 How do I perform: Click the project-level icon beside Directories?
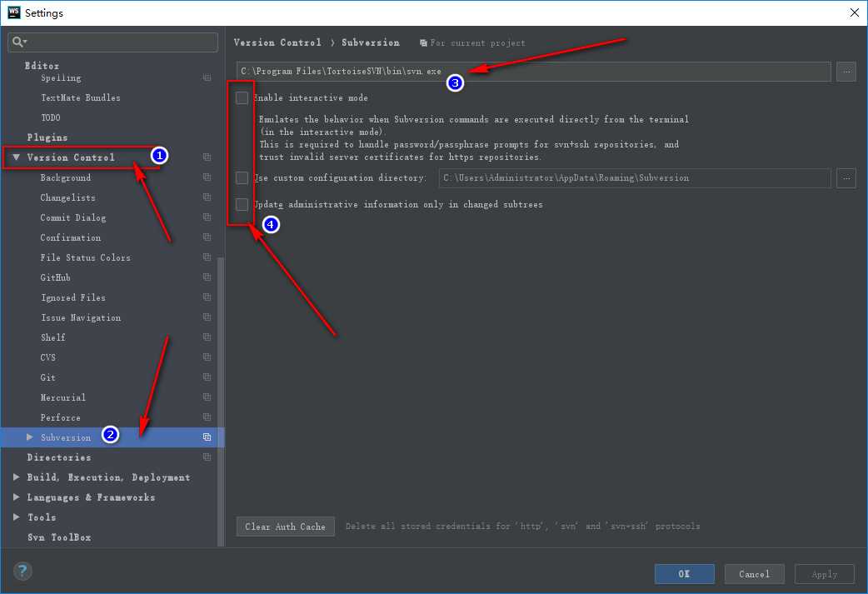207,457
